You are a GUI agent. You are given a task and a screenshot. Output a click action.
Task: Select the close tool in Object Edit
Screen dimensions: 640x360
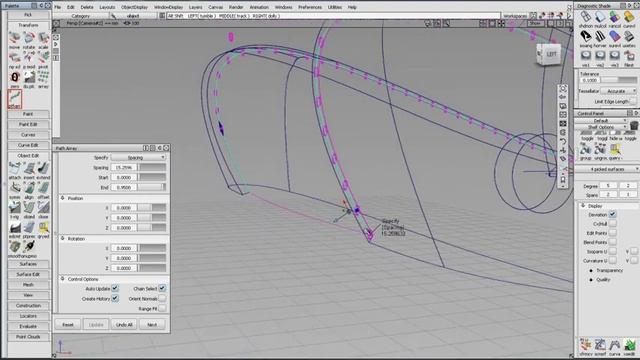click(43, 207)
